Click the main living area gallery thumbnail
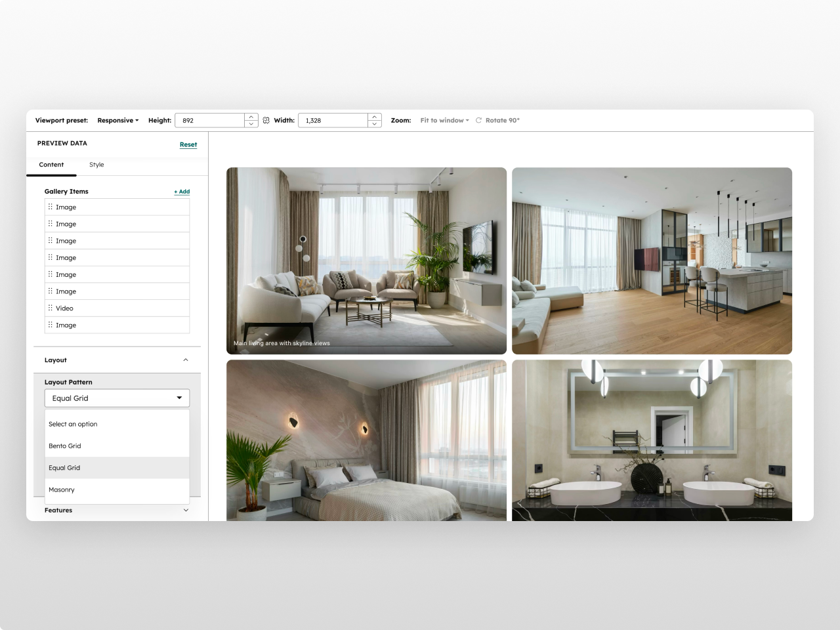Image resolution: width=840 pixels, height=630 pixels. tap(366, 261)
